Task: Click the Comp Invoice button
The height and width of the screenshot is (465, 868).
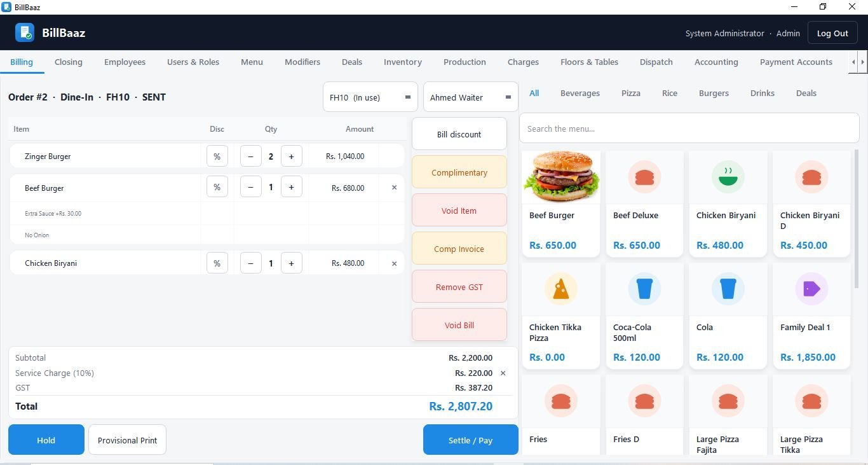Action: point(459,249)
